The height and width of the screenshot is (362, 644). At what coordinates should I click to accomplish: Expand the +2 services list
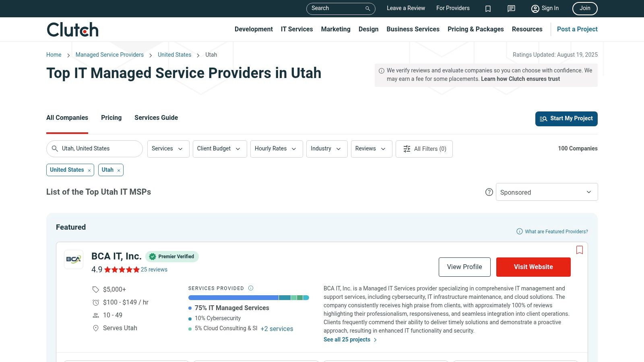(x=277, y=329)
